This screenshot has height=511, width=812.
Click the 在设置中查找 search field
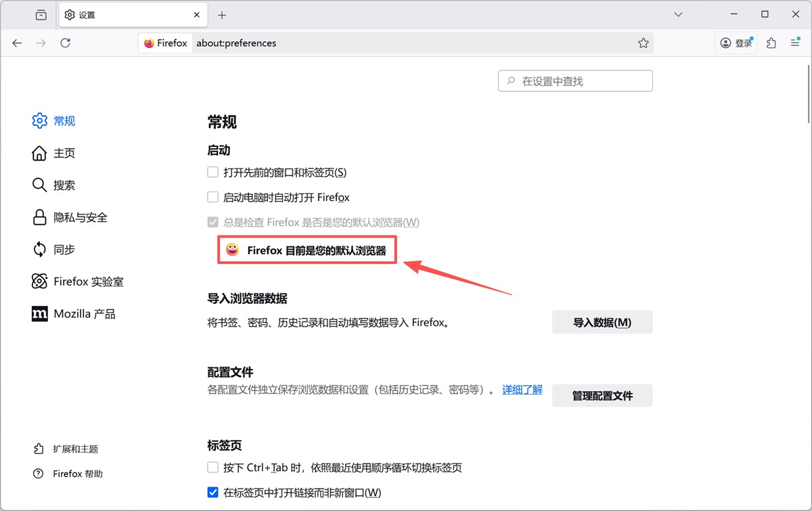click(x=574, y=81)
